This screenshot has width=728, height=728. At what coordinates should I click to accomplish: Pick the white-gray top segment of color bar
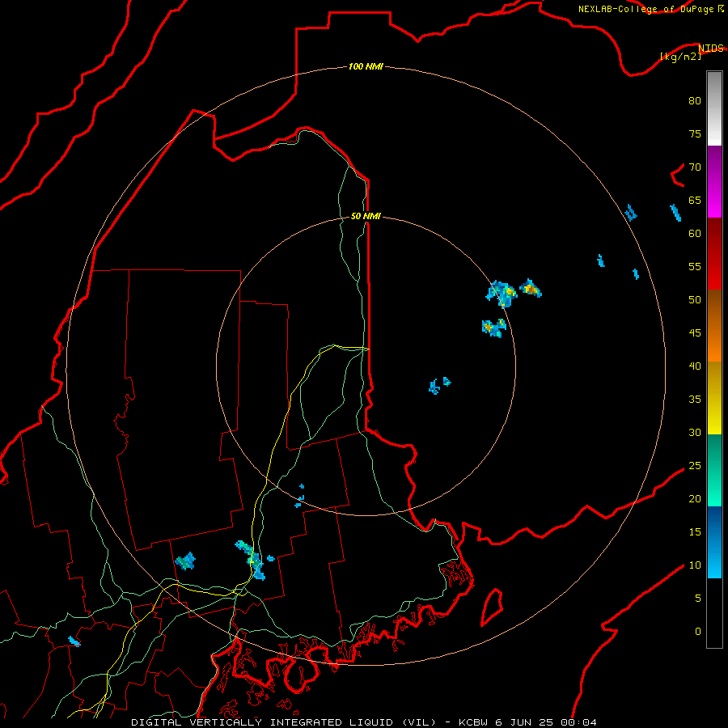click(714, 108)
